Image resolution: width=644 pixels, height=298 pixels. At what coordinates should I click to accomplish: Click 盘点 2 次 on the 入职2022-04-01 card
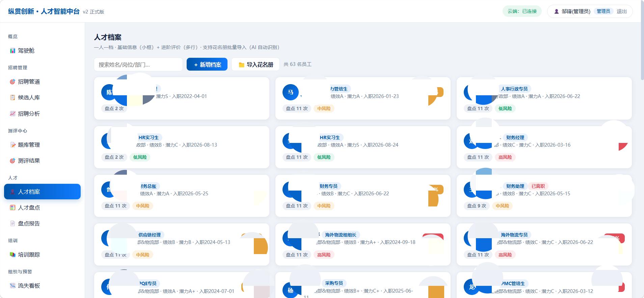tap(114, 108)
